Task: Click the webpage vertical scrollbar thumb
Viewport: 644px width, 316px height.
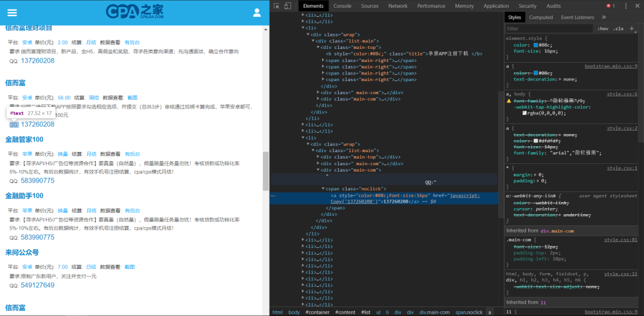Action: click(266, 171)
